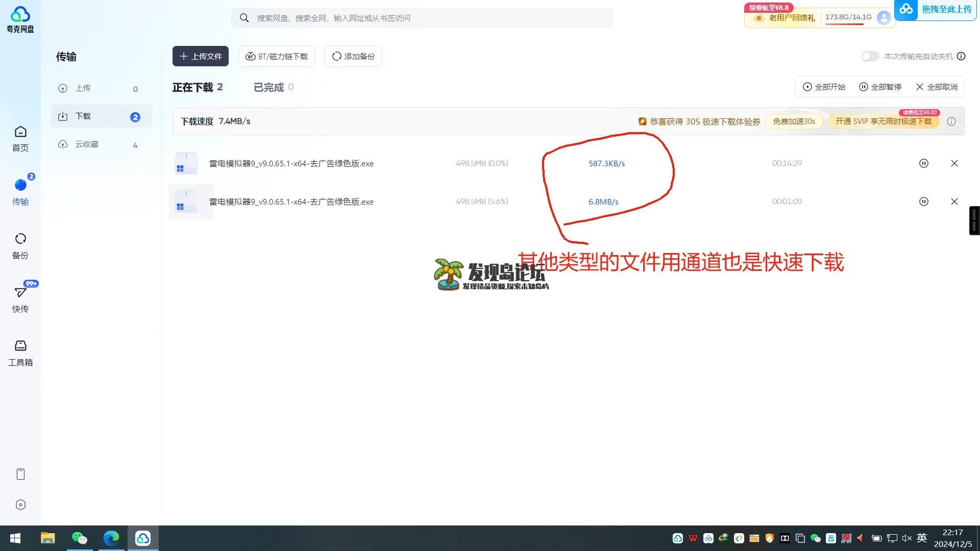Click file icon of the 5.6% download
Image resolution: width=980 pixels, height=551 pixels.
[x=186, y=202]
